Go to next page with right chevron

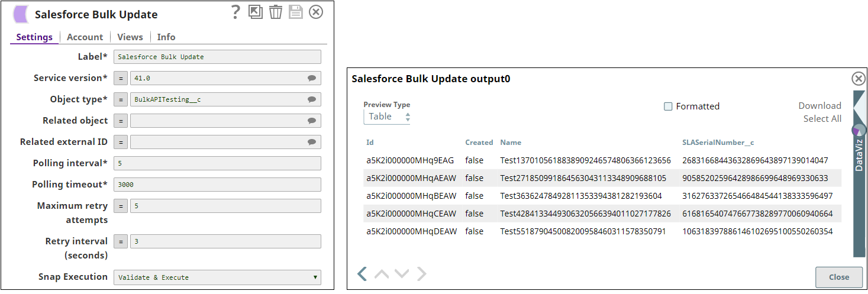click(421, 273)
